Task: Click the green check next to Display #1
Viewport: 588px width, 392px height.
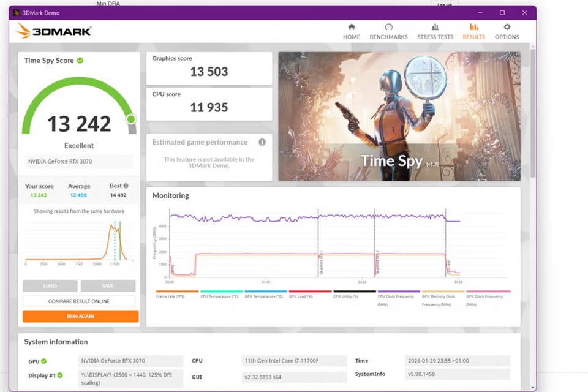Action: coord(60,375)
